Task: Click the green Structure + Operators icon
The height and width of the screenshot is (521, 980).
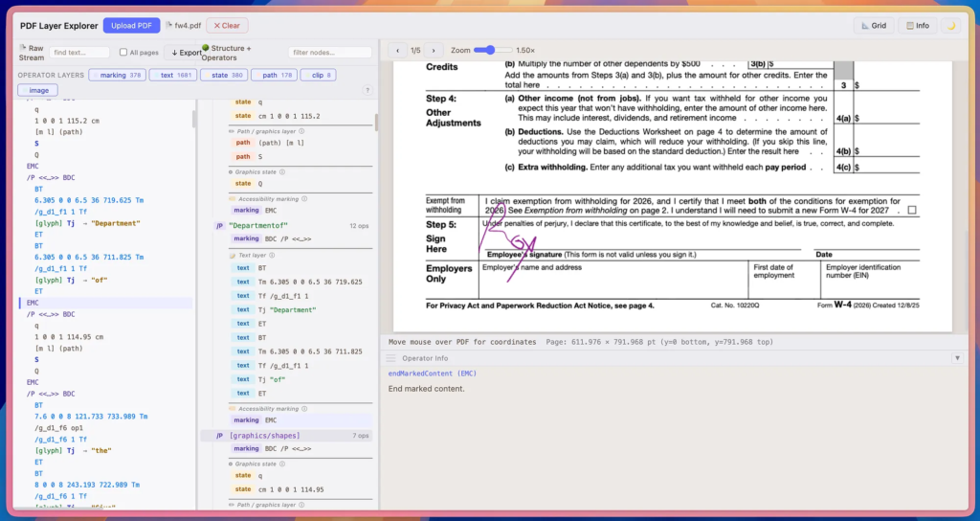Action: click(206, 48)
